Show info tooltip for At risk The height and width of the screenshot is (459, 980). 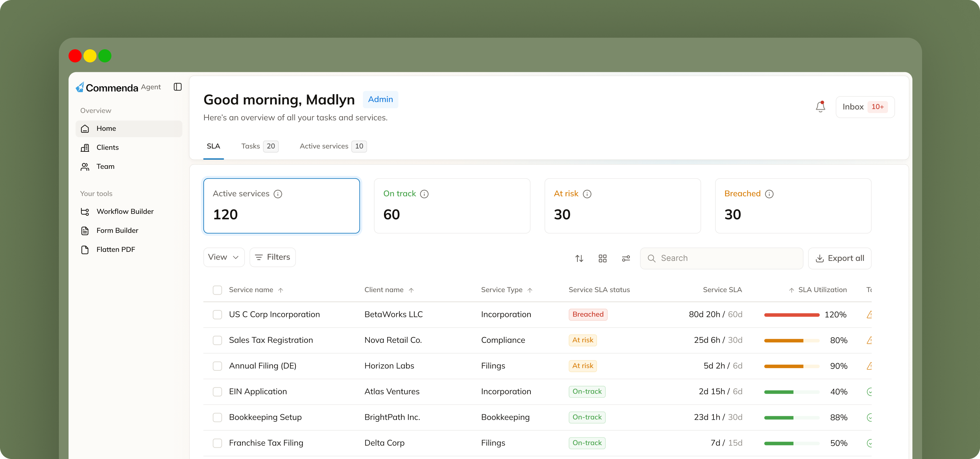coord(587,194)
